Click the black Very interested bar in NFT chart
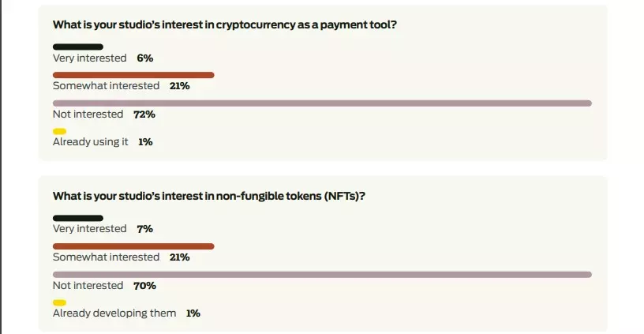The width and height of the screenshot is (644, 334). coord(78,218)
